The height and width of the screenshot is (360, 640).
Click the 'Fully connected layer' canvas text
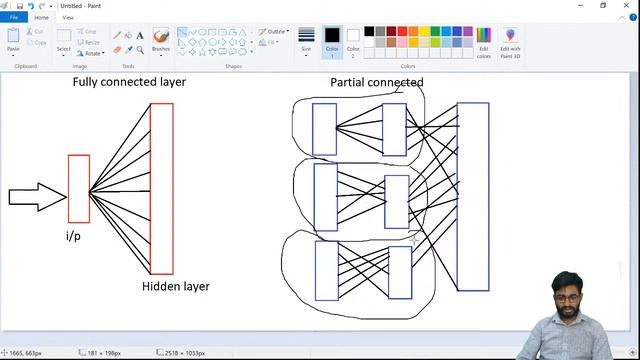click(129, 82)
